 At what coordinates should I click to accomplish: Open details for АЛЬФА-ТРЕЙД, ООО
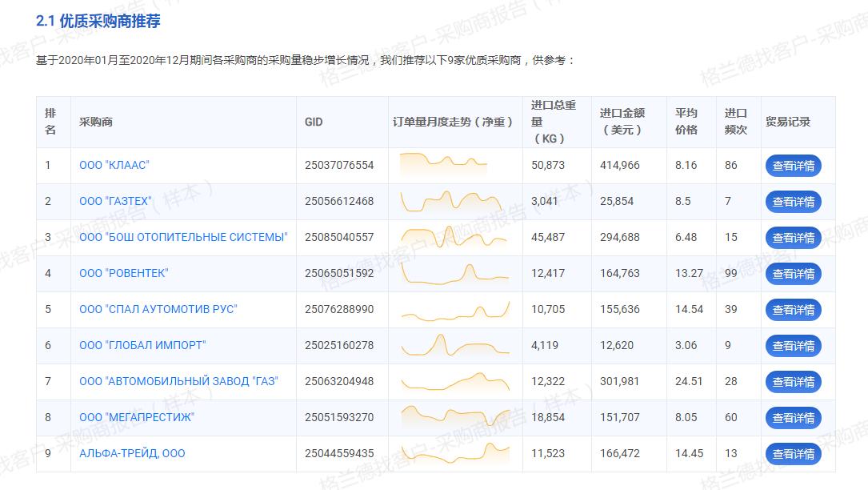tap(793, 453)
